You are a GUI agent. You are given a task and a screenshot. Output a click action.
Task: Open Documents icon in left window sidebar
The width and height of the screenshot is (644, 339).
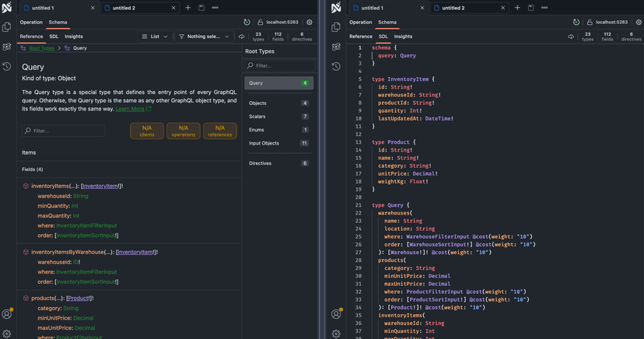pyautogui.click(x=7, y=27)
